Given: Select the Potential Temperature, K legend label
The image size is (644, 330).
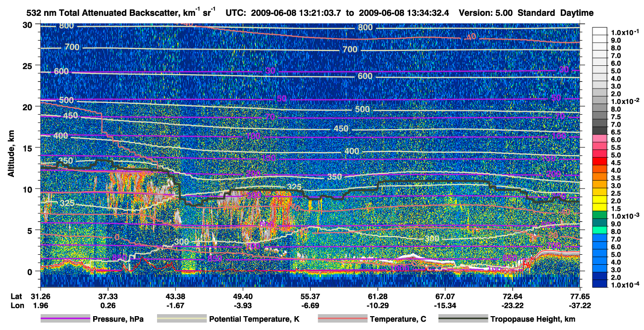Looking at the screenshot, I should [x=254, y=320].
